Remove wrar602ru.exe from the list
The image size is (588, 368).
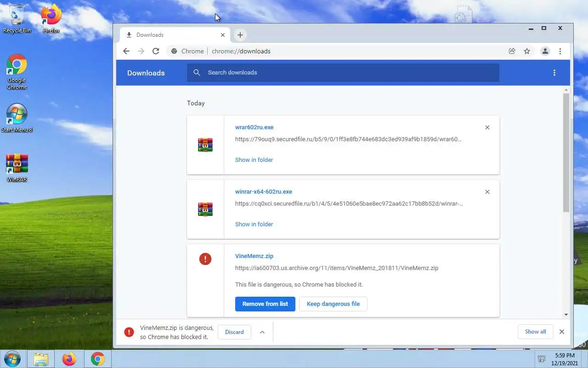pos(487,127)
